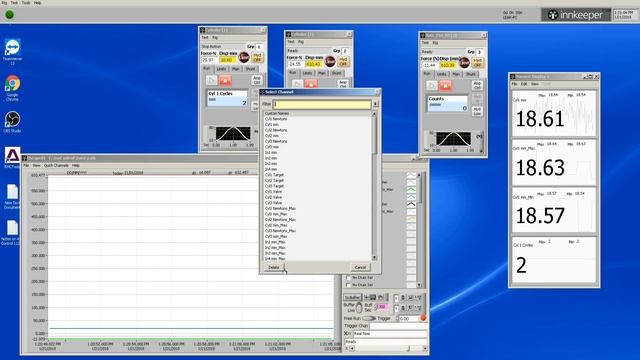The width and height of the screenshot is (640, 360).
Task: Select 'Cyl1 Newtons' in channel list
Action: pyautogui.click(x=276, y=119)
